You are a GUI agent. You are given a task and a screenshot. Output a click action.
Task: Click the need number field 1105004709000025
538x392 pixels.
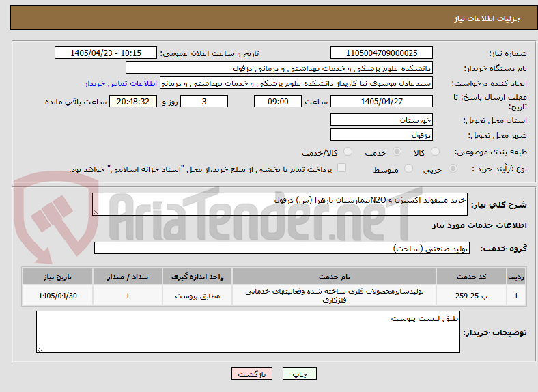coord(381,53)
